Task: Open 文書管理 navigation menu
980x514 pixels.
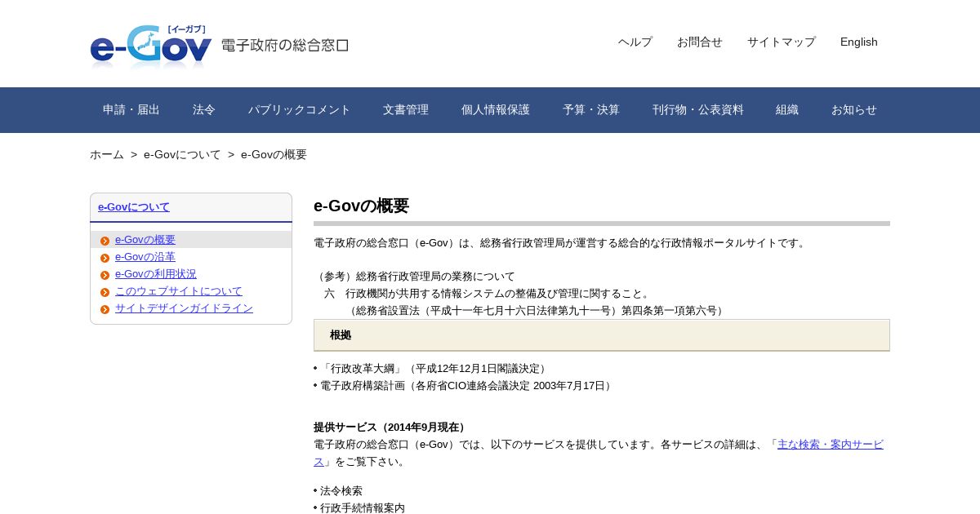Action: 406,109
